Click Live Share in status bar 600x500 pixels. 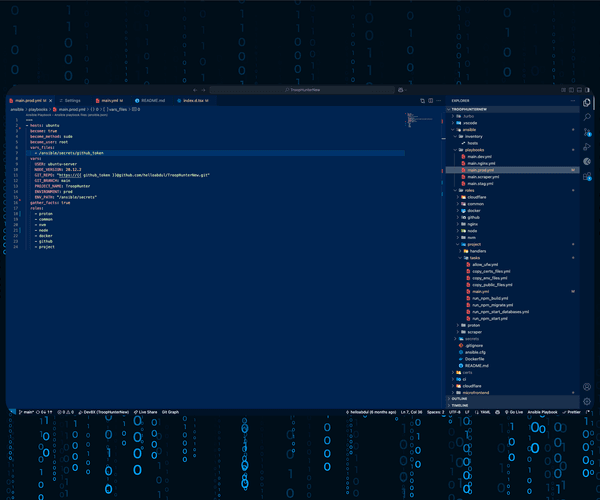(x=145, y=412)
